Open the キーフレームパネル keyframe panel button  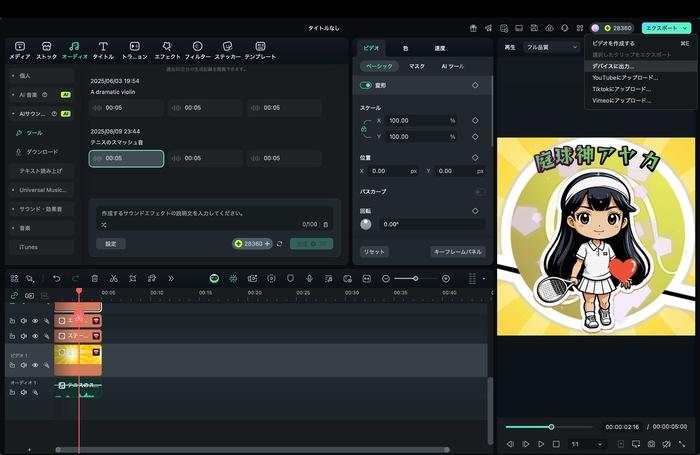coord(458,252)
